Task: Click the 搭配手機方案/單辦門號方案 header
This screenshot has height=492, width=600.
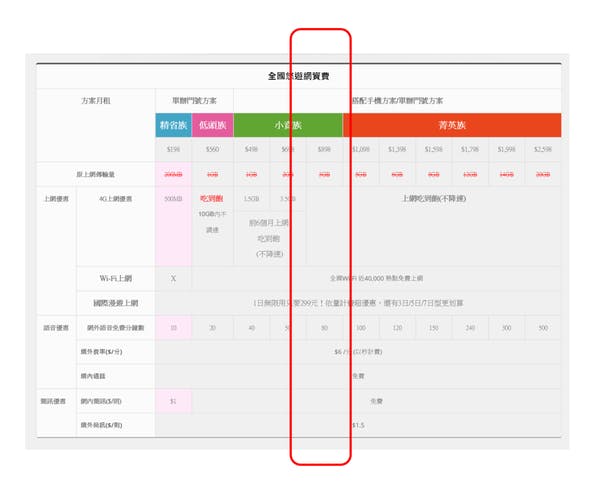Action: 397,101
